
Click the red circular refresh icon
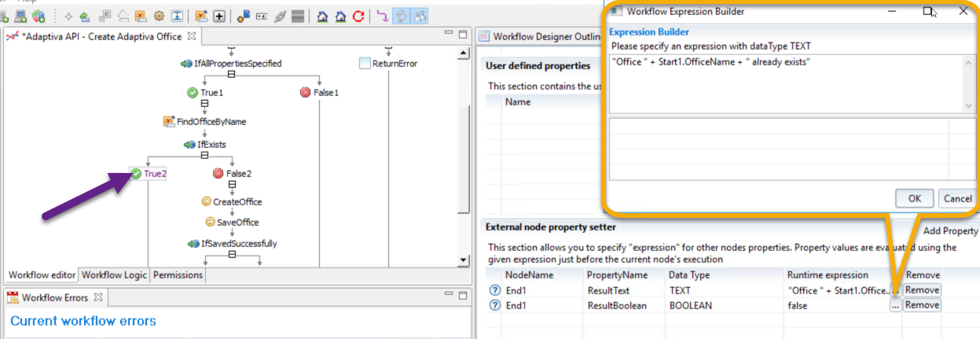click(358, 16)
